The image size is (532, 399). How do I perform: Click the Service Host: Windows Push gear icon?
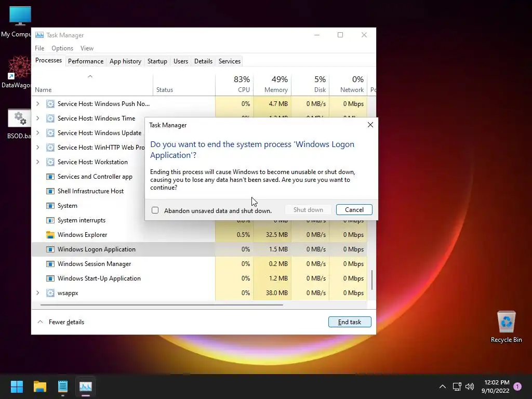50,104
